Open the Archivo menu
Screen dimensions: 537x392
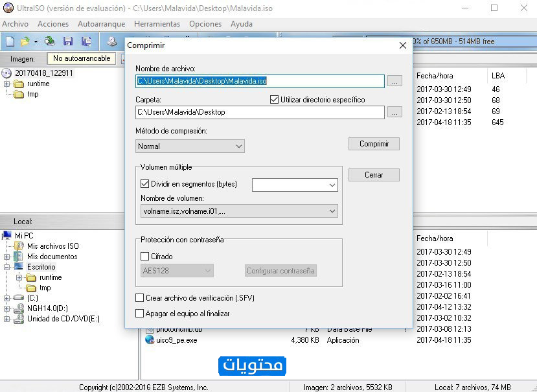tap(15, 24)
